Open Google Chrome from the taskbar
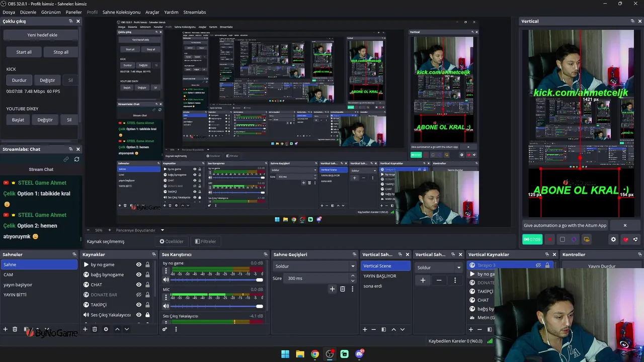This screenshot has width=644, height=362. point(315,354)
